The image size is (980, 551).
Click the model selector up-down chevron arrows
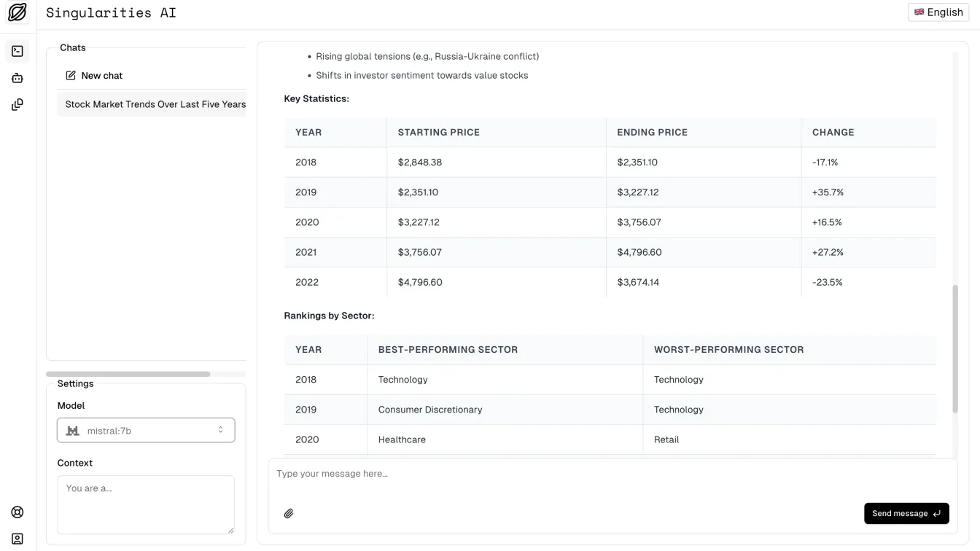pos(220,430)
